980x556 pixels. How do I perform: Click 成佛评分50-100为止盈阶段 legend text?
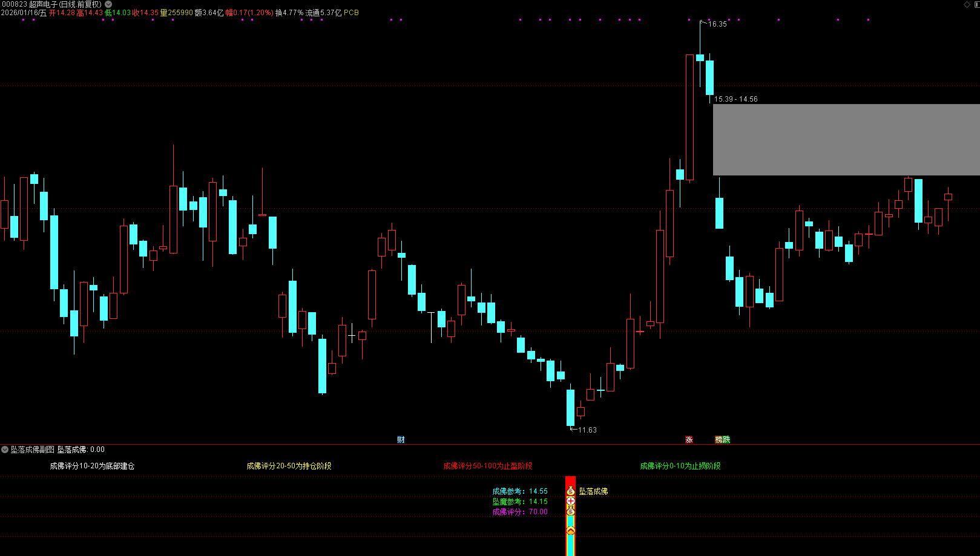487,466
